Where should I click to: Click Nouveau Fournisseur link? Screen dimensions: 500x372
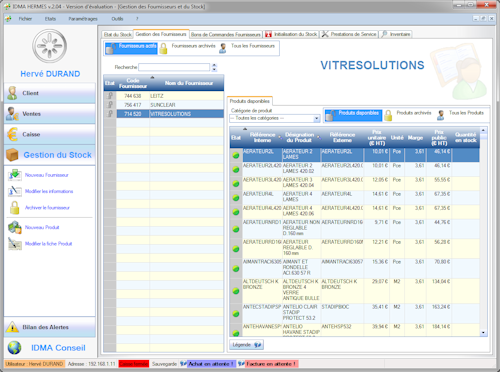[47, 175]
